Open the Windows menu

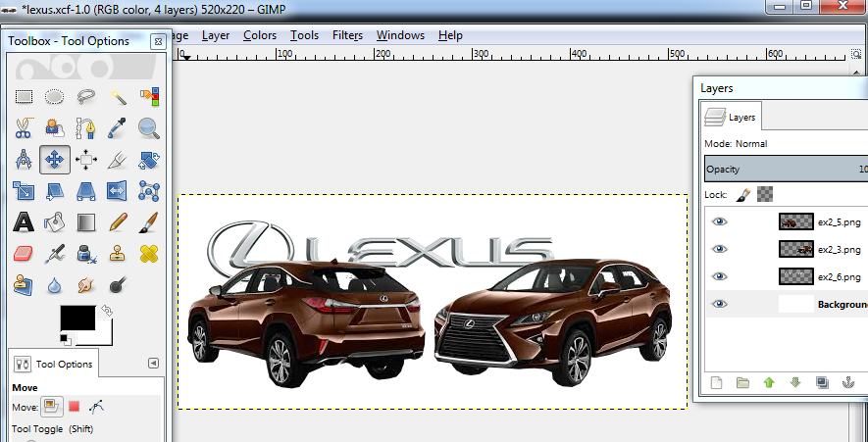(400, 35)
